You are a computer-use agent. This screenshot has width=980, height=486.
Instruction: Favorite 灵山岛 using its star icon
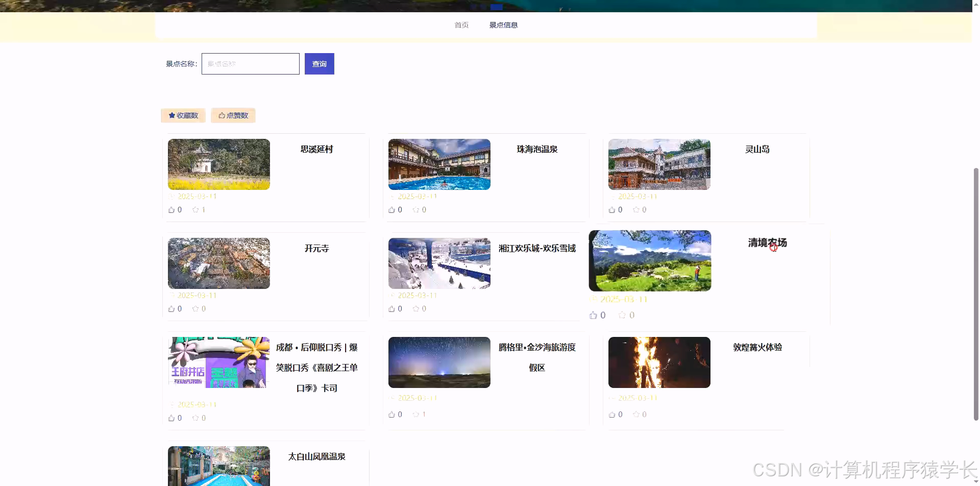click(x=636, y=209)
